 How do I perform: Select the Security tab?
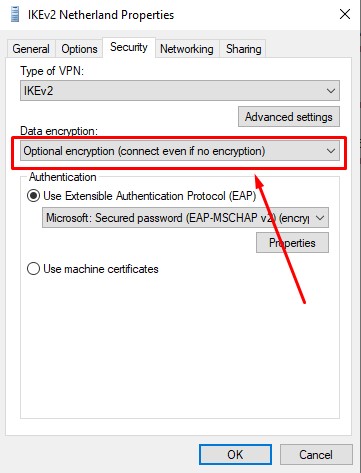(x=129, y=47)
